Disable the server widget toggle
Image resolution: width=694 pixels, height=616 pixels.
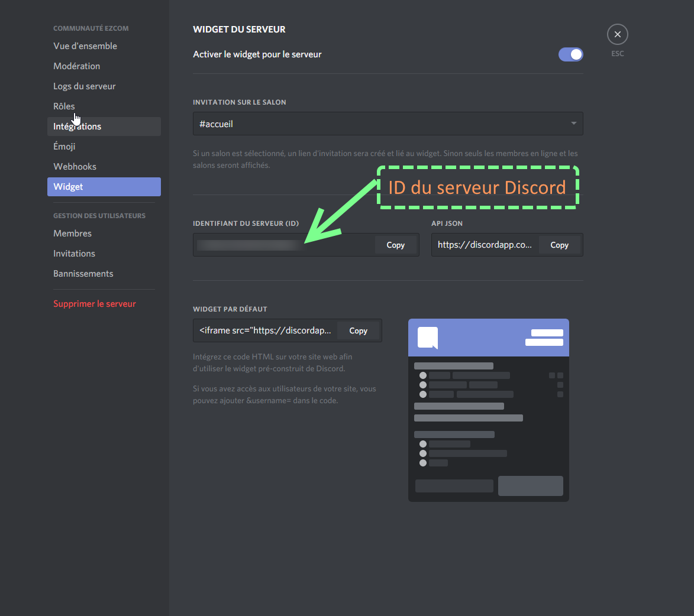click(570, 54)
